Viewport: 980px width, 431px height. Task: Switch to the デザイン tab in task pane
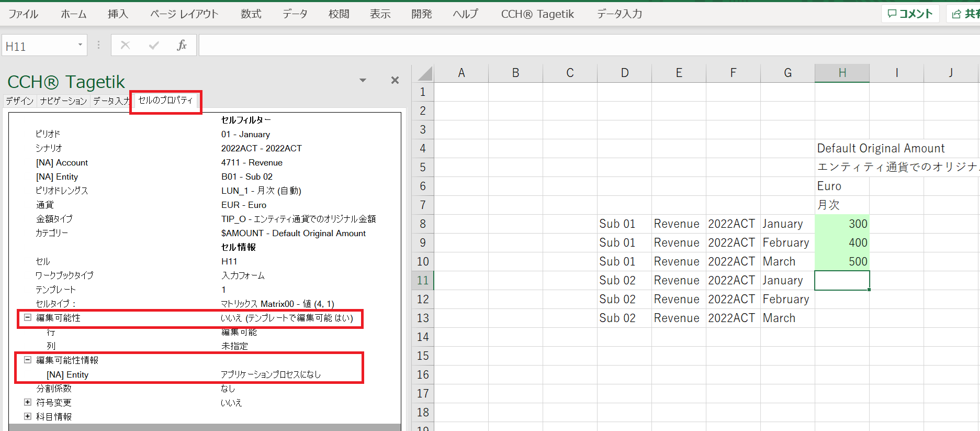(20, 101)
